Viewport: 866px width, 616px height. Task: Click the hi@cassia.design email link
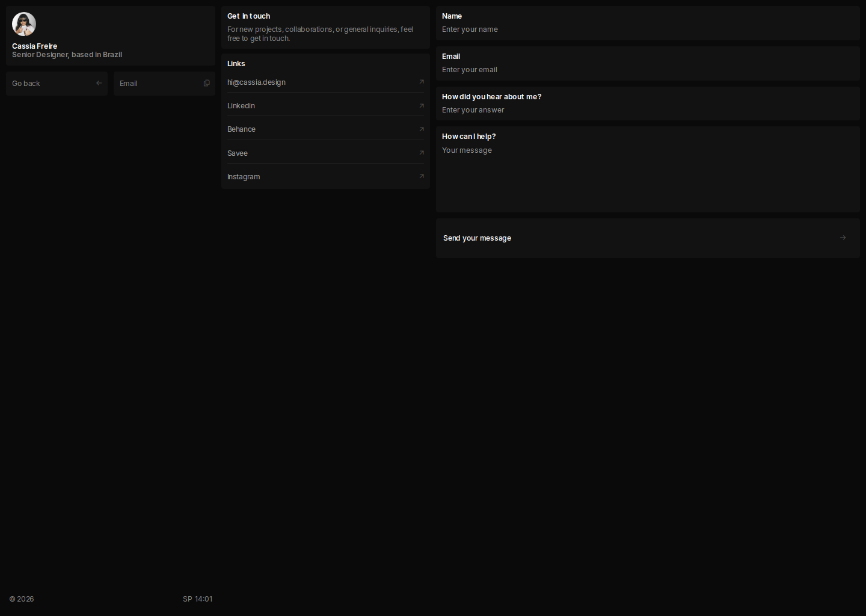[256, 82]
